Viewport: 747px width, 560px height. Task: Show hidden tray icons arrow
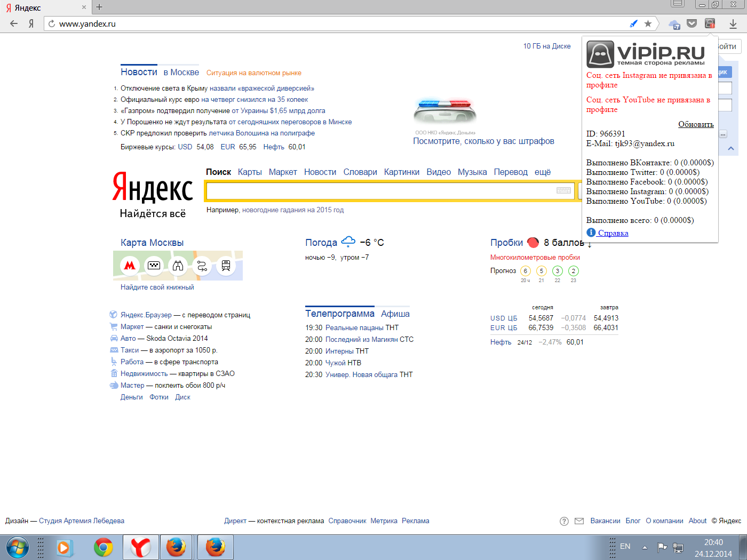pyautogui.click(x=645, y=547)
